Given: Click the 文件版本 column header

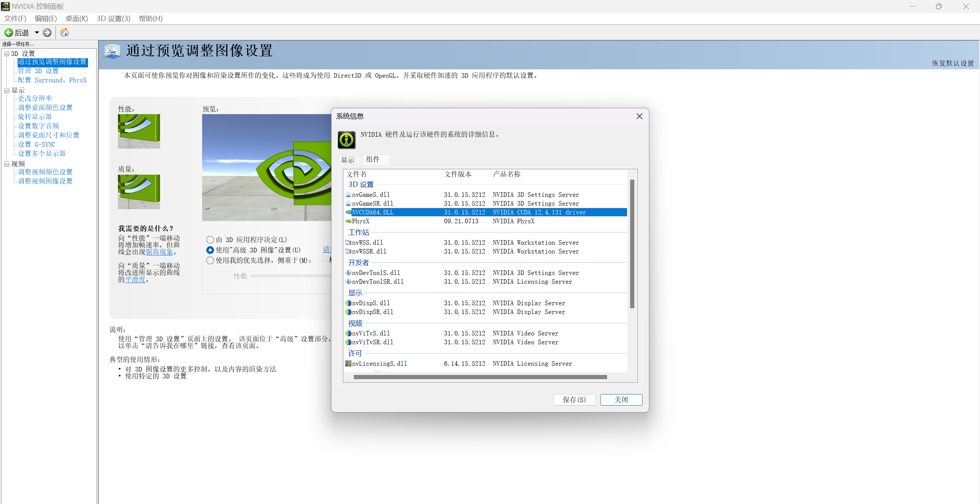Looking at the screenshot, I should click(466, 174).
